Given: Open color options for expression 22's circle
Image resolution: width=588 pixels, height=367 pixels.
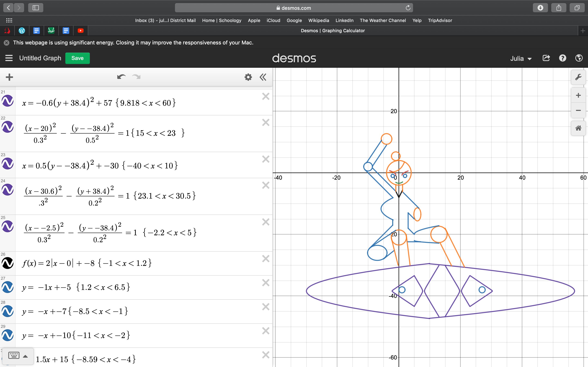Looking at the screenshot, I should [x=8, y=127].
